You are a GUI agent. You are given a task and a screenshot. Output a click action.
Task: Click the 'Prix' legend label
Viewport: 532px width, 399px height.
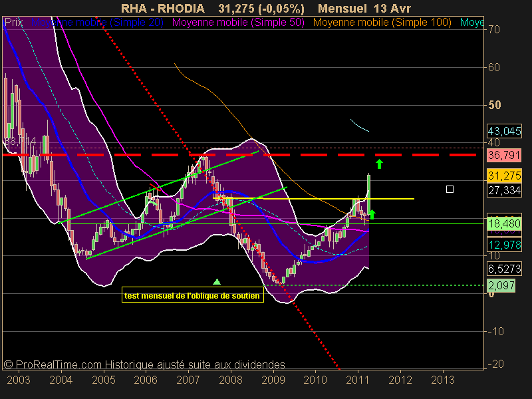click(13, 23)
